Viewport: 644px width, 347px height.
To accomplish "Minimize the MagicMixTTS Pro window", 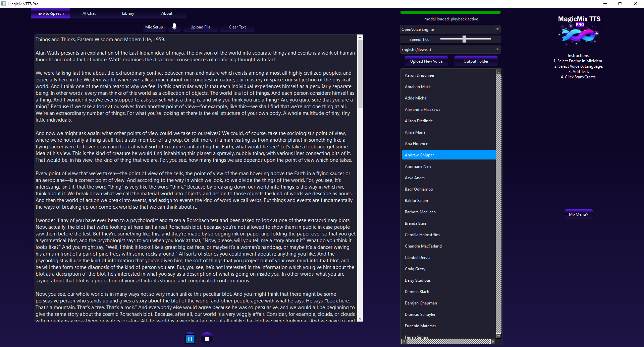I will pos(605,4).
